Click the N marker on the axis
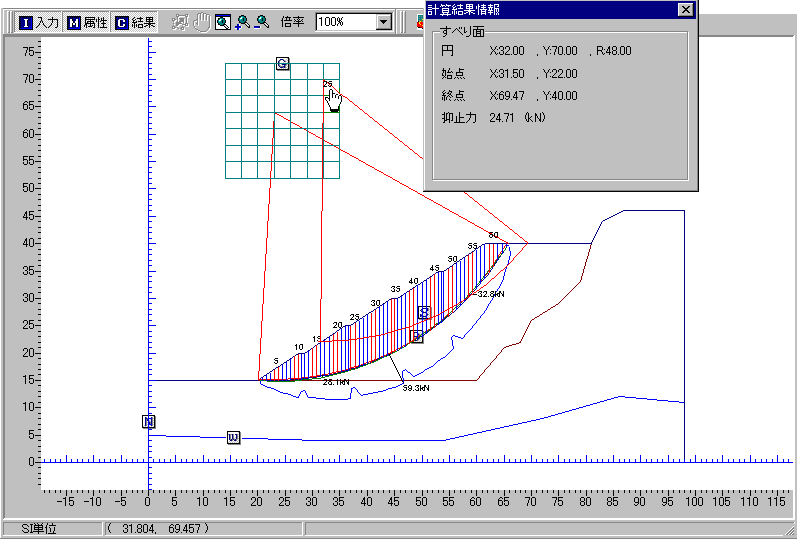798x539 pixels. (149, 422)
